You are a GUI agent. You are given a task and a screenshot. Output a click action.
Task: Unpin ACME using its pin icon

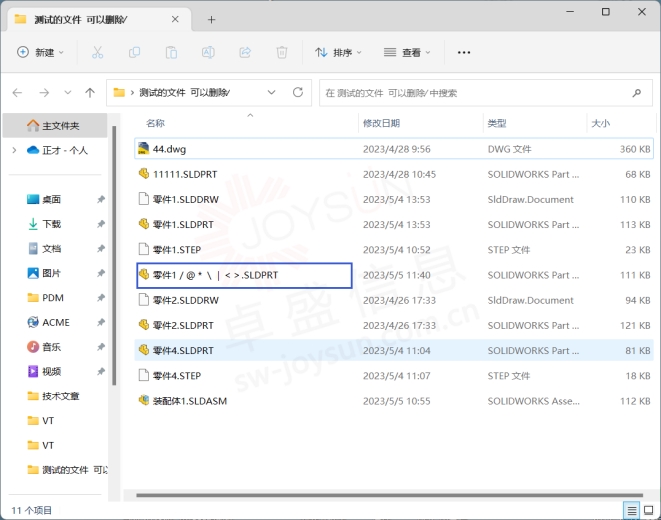coord(101,322)
